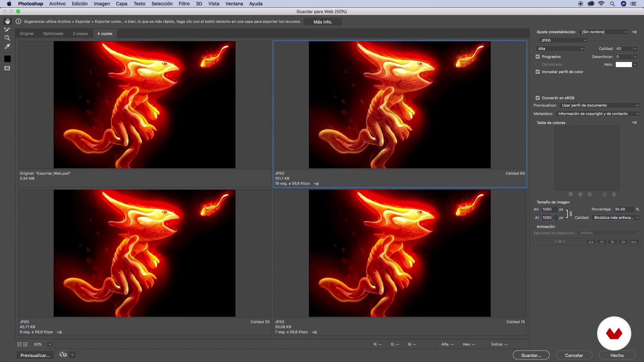This screenshot has height=362, width=644.
Task: Click the Al height input field
Action: pyautogui.click(x=549, y=218)
